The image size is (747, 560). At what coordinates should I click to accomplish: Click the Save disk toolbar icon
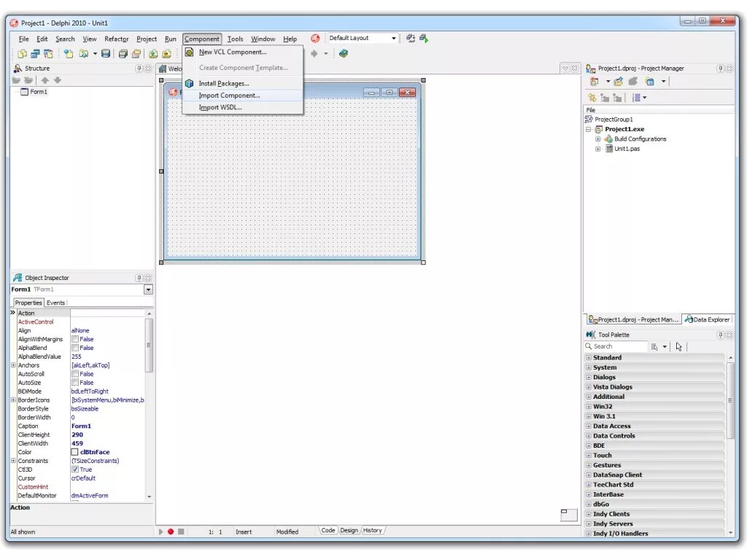(x=106, y=54)
